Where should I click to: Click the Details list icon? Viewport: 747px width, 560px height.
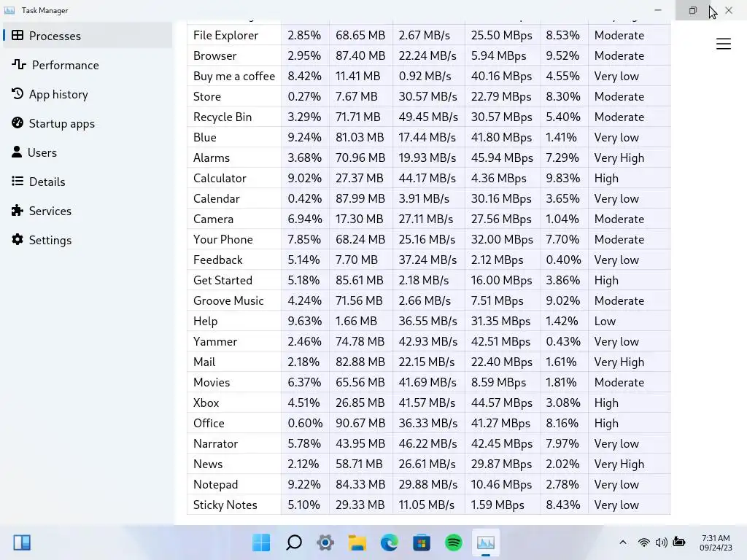(x=18, y=181)
